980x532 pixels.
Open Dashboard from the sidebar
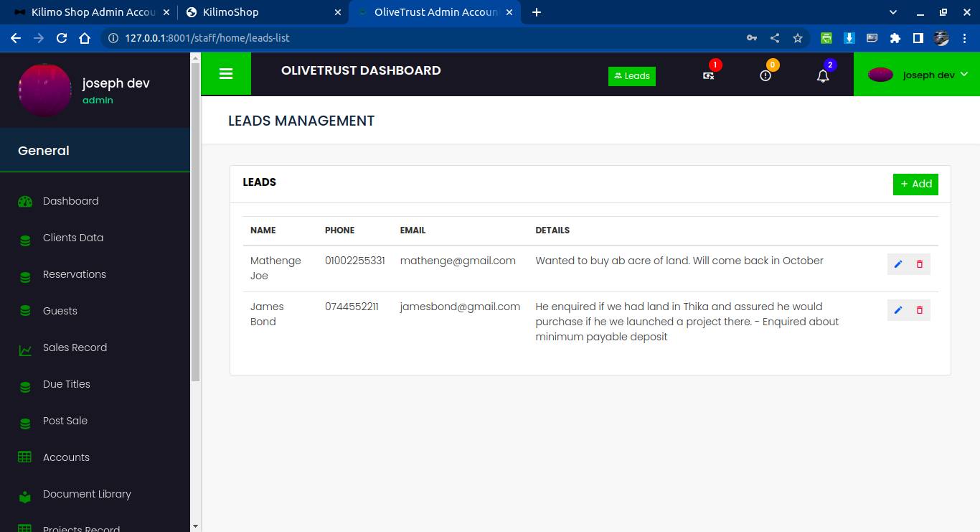coord(70,201)
